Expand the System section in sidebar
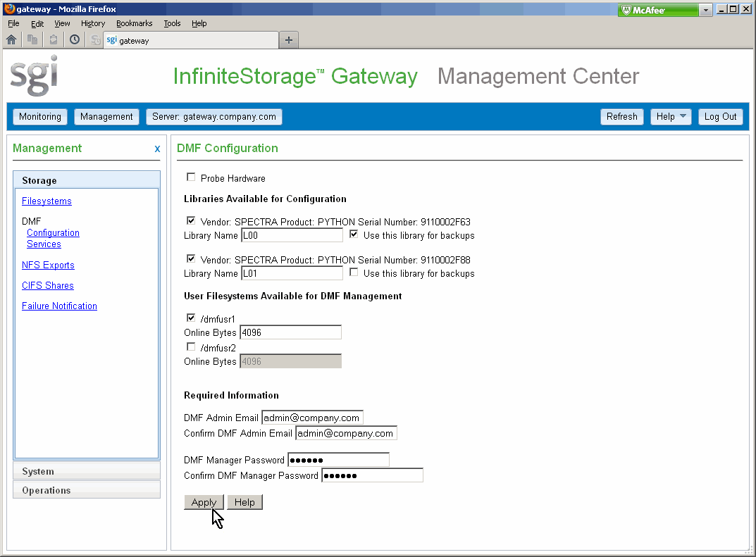The image size is (756, 557). click(87, 471)
